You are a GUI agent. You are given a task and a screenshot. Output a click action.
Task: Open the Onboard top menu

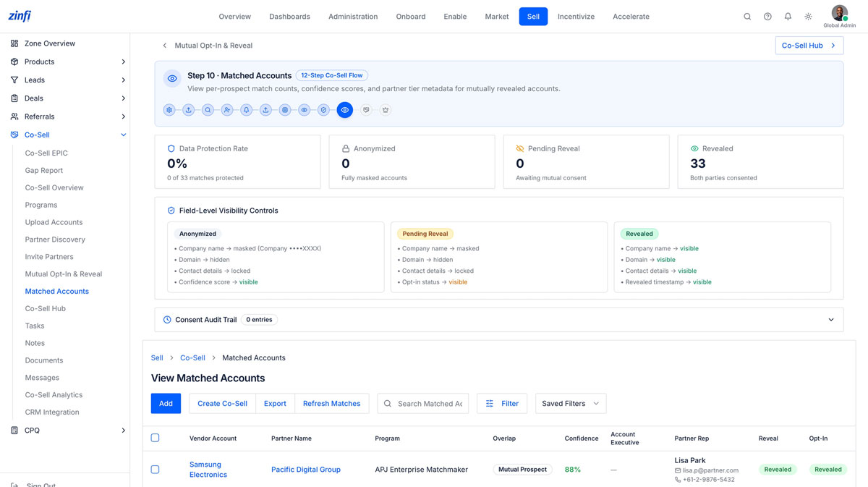tap(411, 17)
